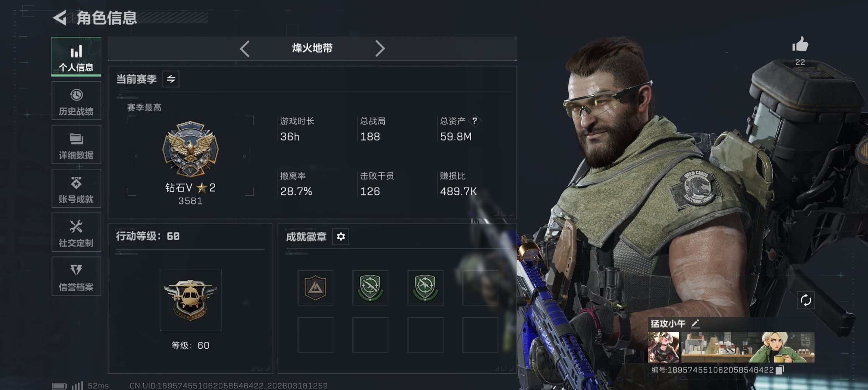Switch to the next game mode with the right chevron
Screen dimensions: 868x390
pyautogui.click(x=380, y=49)
